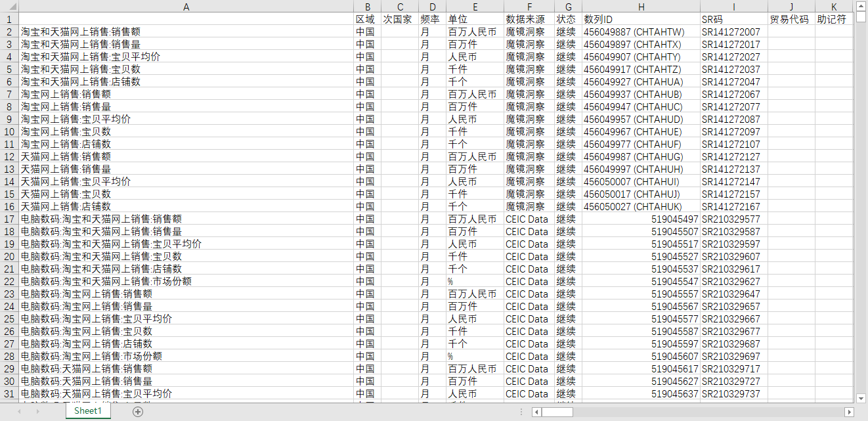Click the vertical scrollbar down arrow
The width and height of the screenshot is (868, 421).
[861, 397]
